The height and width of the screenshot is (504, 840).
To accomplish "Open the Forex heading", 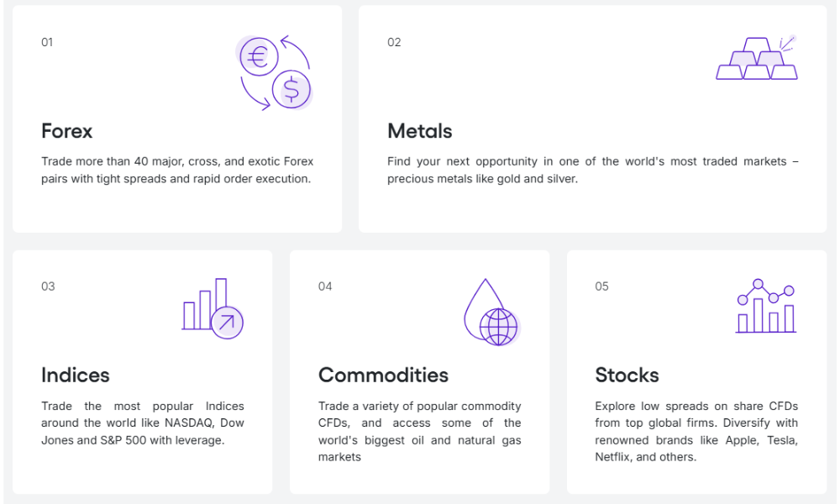I will pyautogui.click(x=67, y=131).
